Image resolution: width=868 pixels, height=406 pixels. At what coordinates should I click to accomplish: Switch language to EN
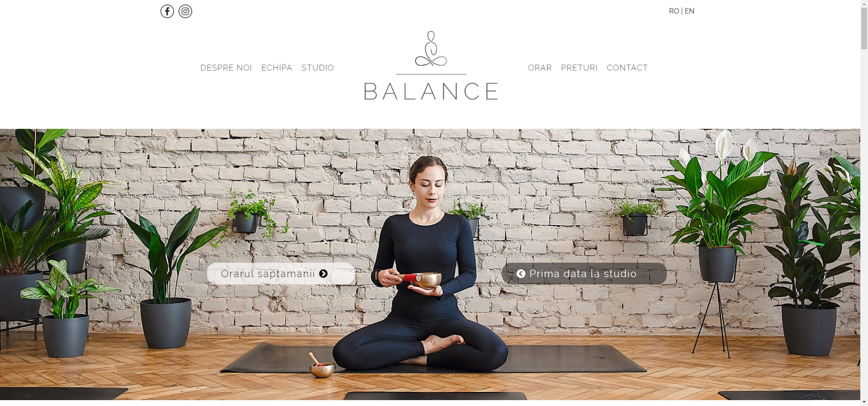689,11
